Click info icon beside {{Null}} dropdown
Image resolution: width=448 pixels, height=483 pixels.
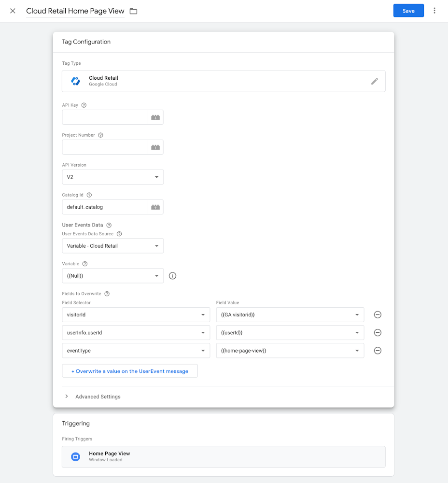click(172, 276)
